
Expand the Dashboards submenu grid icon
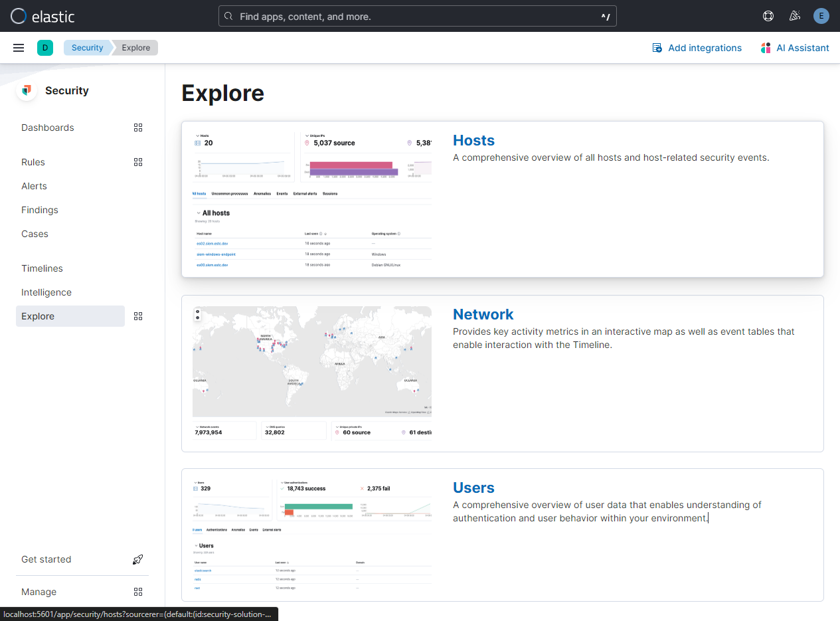click(x=138, y=128)
